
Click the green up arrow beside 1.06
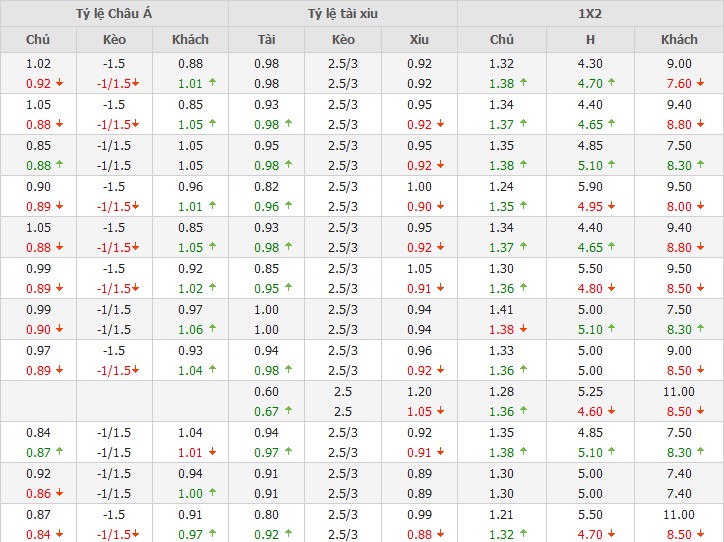point(211,330)
